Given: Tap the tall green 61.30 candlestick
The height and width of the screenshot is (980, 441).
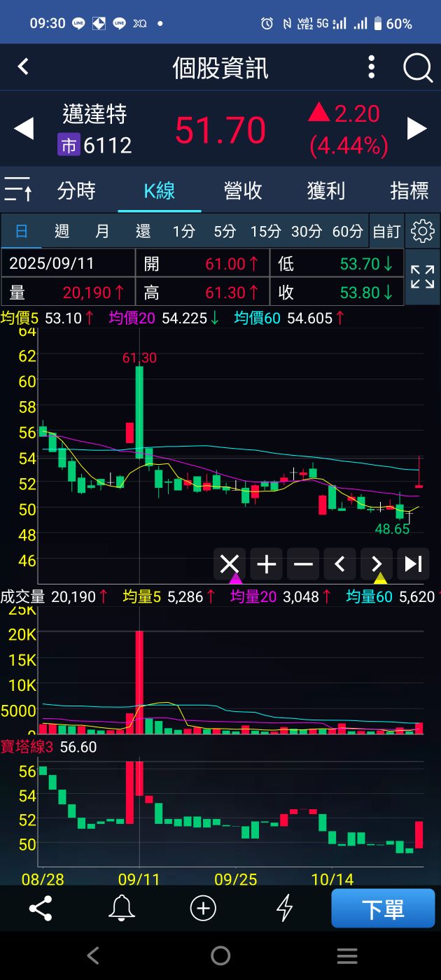Looking at the screenshot, I should click(x=139, y=412).
